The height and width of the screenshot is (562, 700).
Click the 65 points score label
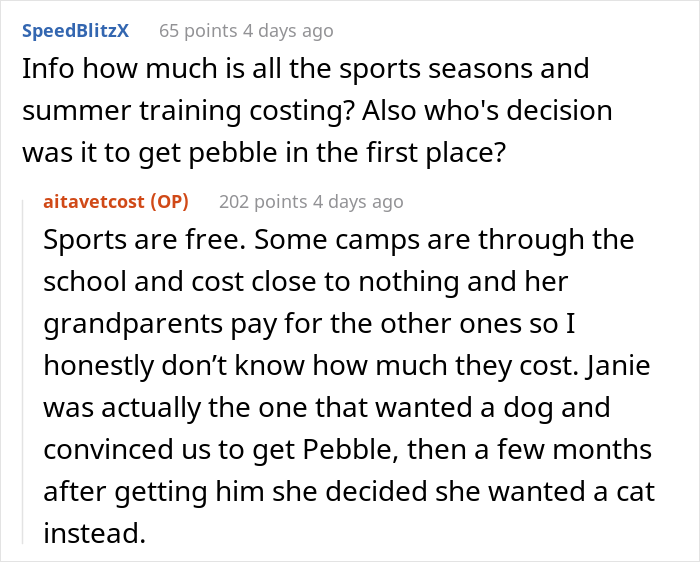point(198,31)
